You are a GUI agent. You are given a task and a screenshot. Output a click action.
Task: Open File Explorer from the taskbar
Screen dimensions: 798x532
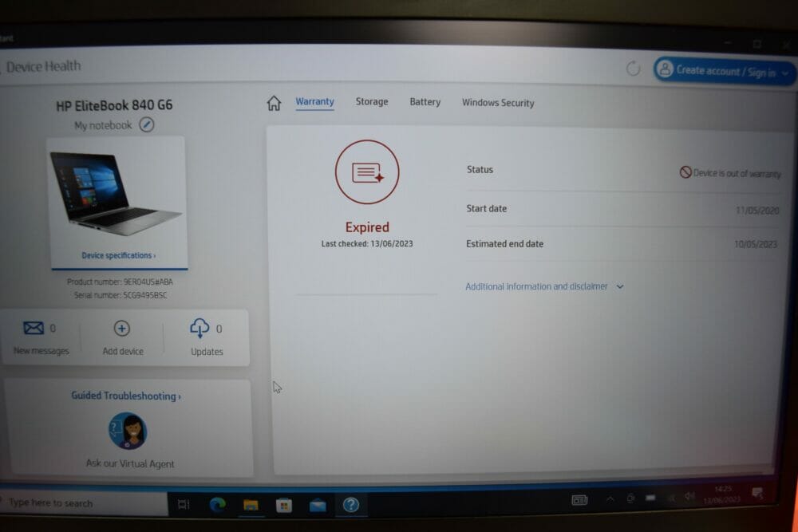(x=251, y=505)
